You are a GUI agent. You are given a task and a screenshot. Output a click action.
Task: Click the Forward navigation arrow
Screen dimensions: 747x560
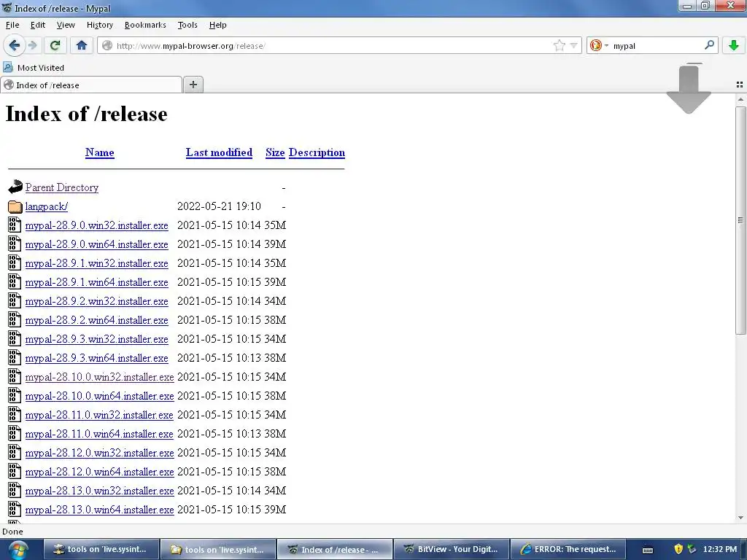pos(32,46)
